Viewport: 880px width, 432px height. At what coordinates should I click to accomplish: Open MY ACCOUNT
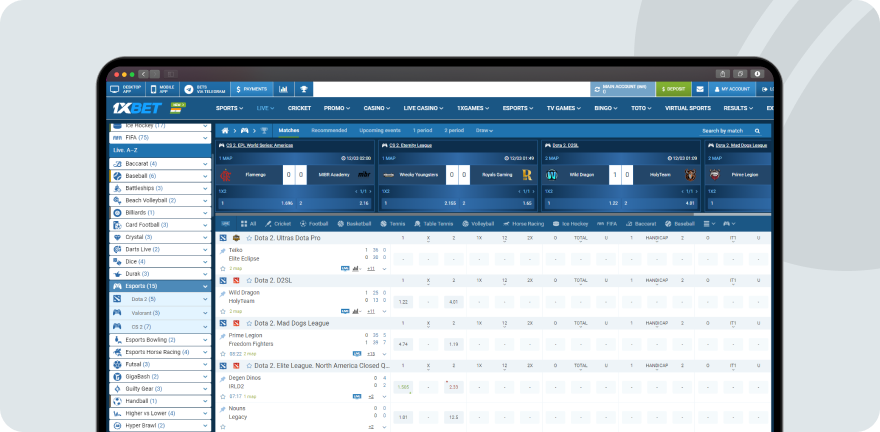[731, 89]
